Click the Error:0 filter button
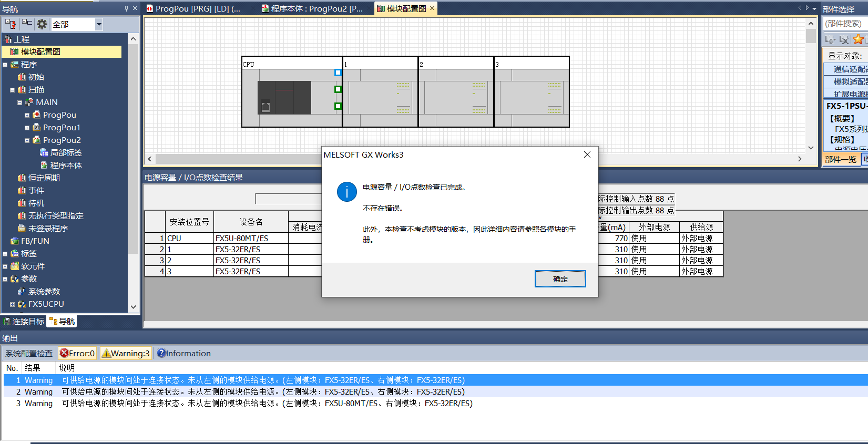Screen dimensions: 868x444 [77, 353]
